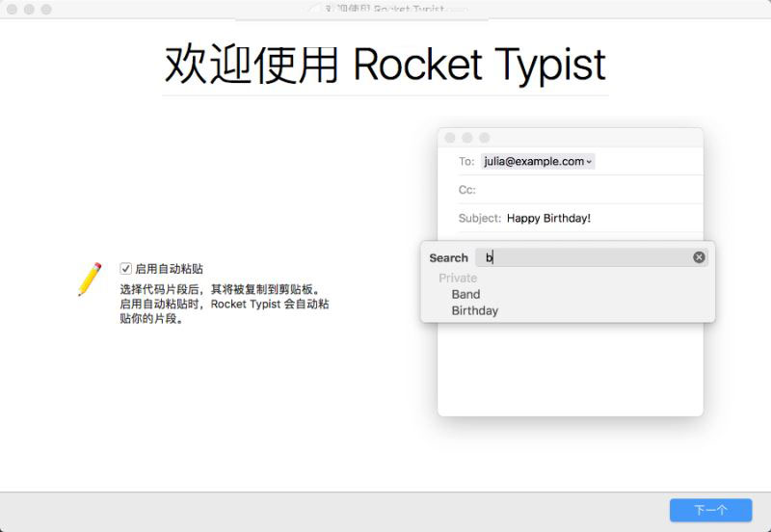The image size is (771, 532).
Task: Click the main window red close button
Action: click(x=12, y=9)
